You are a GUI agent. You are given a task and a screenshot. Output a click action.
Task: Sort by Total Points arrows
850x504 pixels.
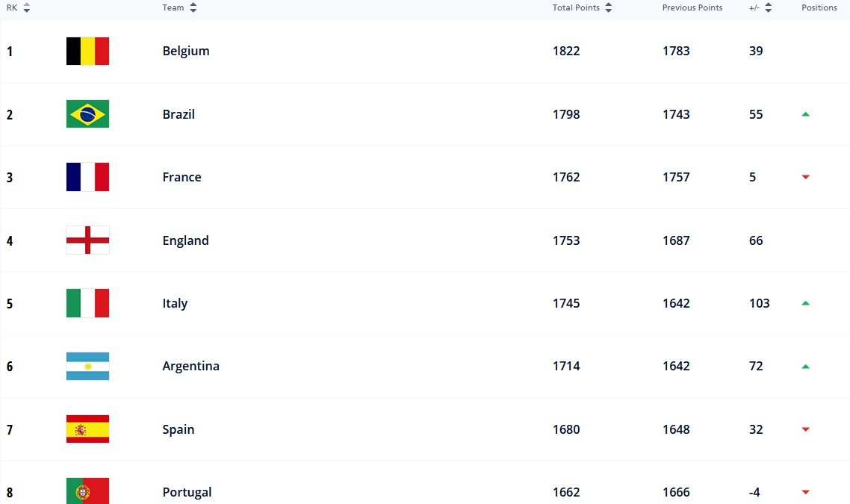pos(609,7)
